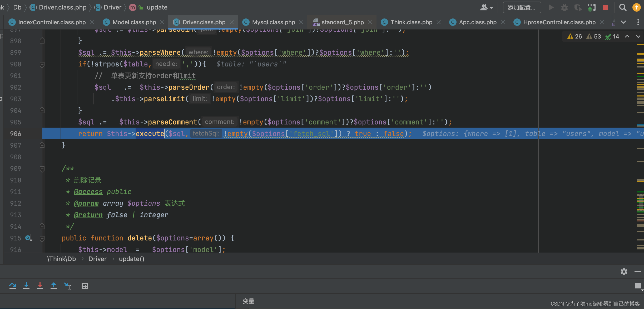Click the 添加配置 run configuration button

[522, 7]
